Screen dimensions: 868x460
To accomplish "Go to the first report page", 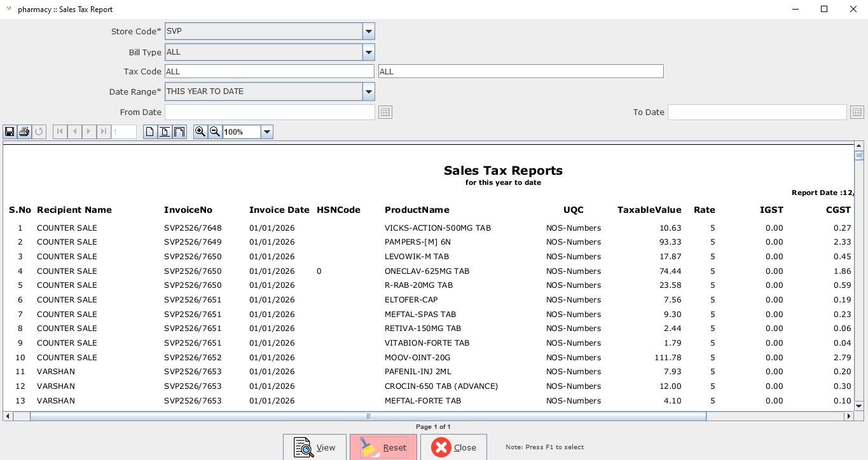I will point(60,132).
